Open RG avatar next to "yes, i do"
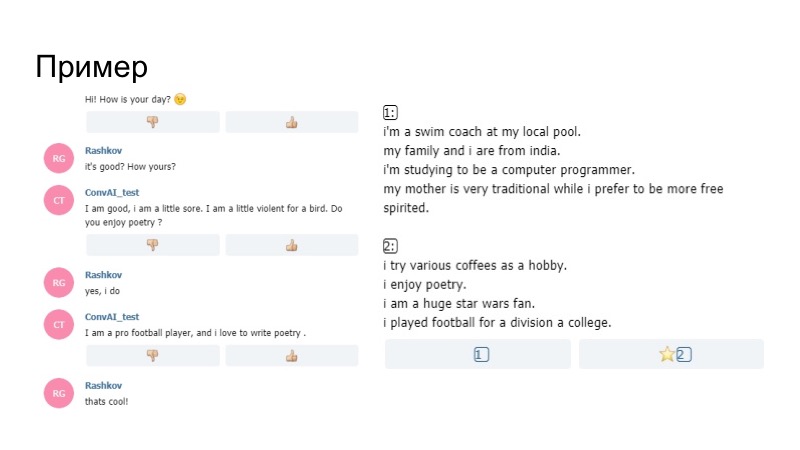800x450 pixels. (59, 283)
